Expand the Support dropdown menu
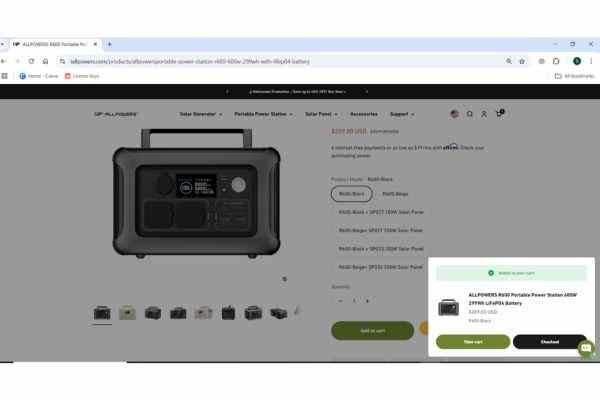 point(402,114)
